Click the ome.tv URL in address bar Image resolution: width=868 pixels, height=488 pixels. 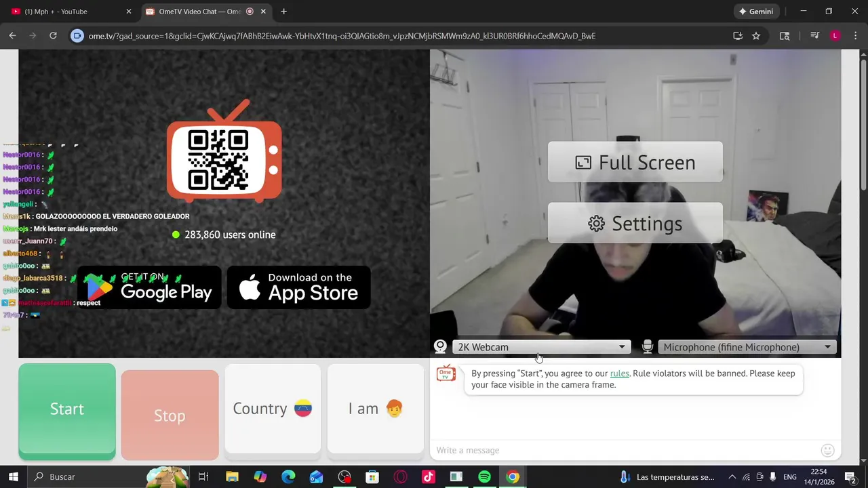coord(342,36)
